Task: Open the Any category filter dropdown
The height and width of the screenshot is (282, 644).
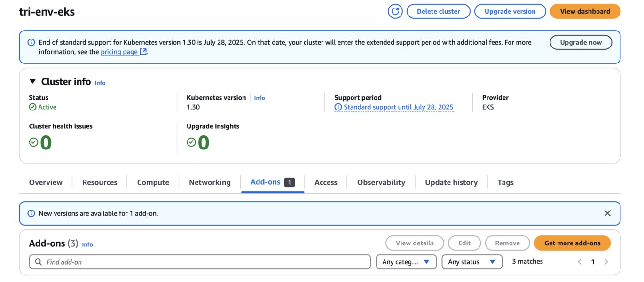Action: pos(406,262)
